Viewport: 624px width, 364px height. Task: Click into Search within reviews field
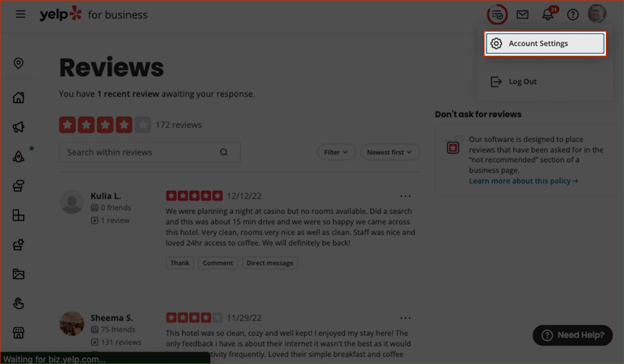point(150,152)
